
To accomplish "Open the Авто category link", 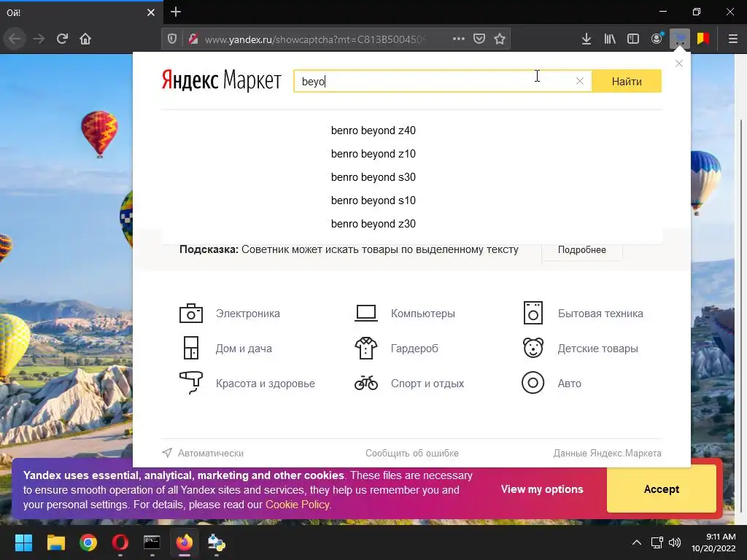I will [x=569, y=384].
